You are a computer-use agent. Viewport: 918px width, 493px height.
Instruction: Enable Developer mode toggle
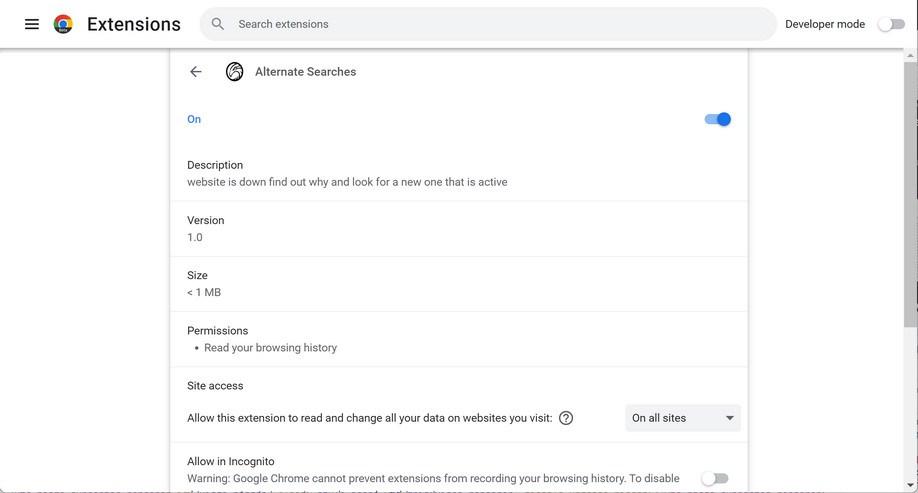click(891, 24)
